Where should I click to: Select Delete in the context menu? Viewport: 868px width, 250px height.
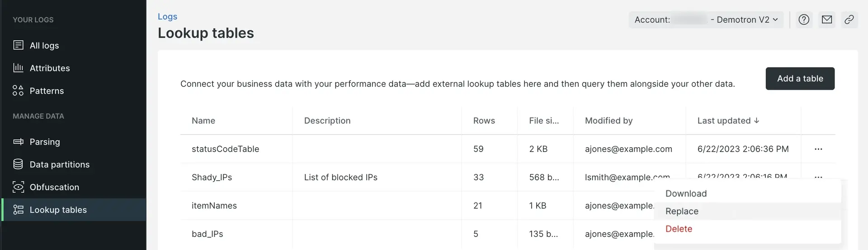pos(679,229)
